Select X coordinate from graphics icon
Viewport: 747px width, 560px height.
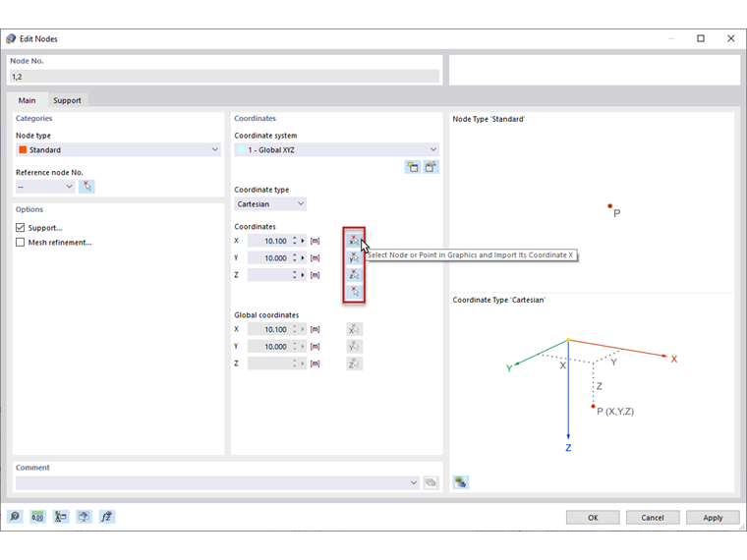pyautogui.click(x=354, y=241)
